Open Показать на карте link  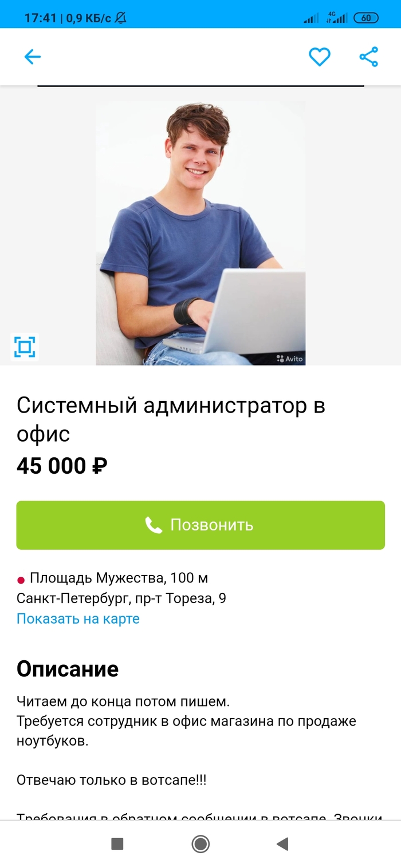point(78,619)
